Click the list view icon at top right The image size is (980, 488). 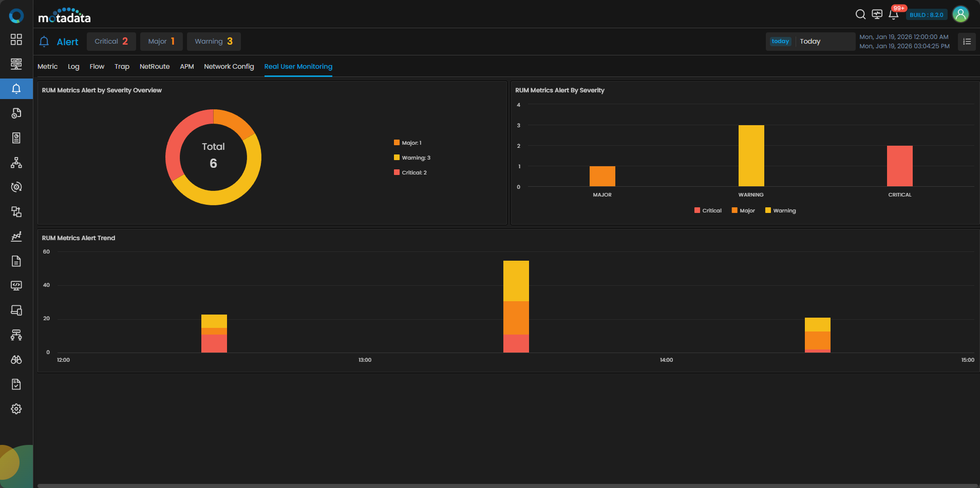coord(967,42)
